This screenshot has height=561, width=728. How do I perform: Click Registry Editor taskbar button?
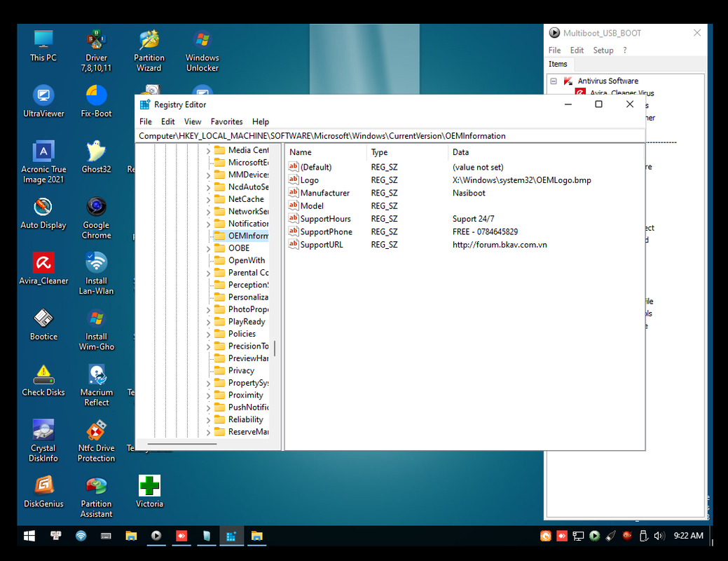pos(231,536)
